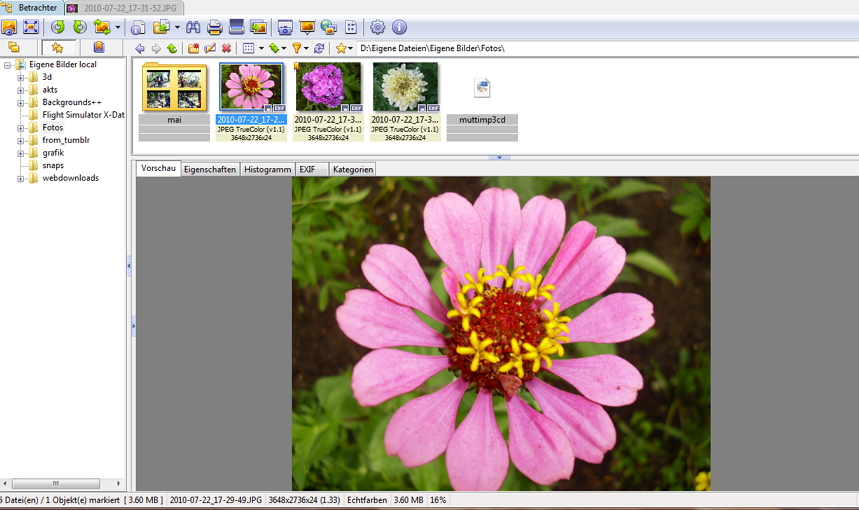
Task: Collapse the Eigene Bilder local tree root
Action: pyautogui.click(x=8, y=65)
